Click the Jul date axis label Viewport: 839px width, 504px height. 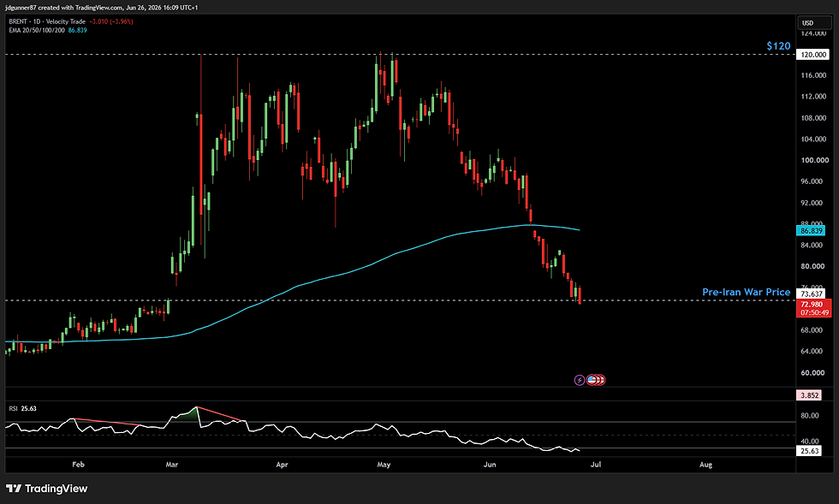(x=596, y=465)
